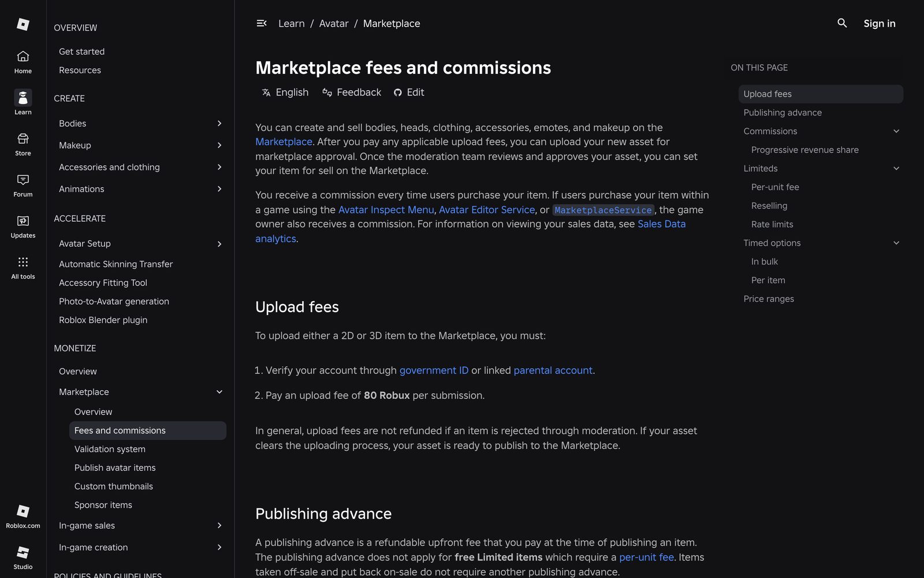Expand the Animations chevron
924x578 pixels.
(x=219, y=189)
